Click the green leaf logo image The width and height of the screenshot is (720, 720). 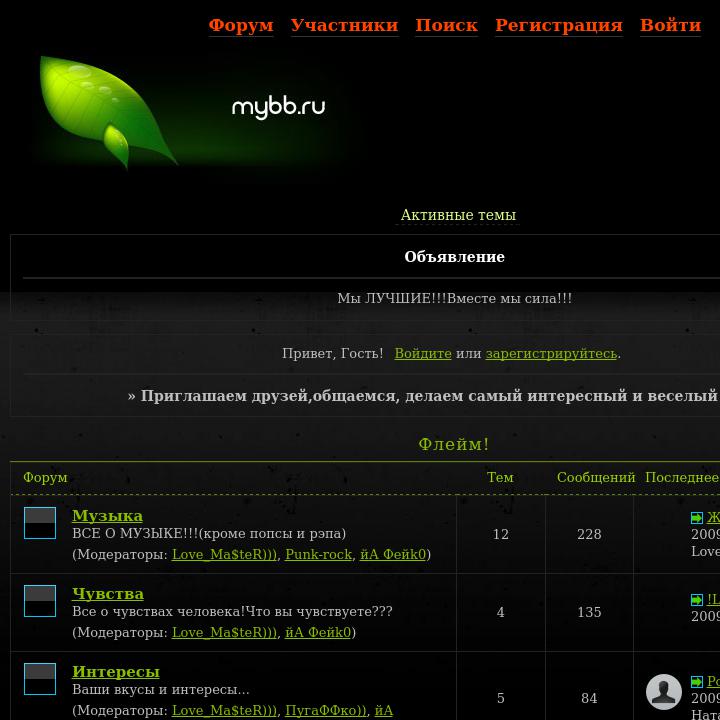pyautogui.click(x=108, y=112)
